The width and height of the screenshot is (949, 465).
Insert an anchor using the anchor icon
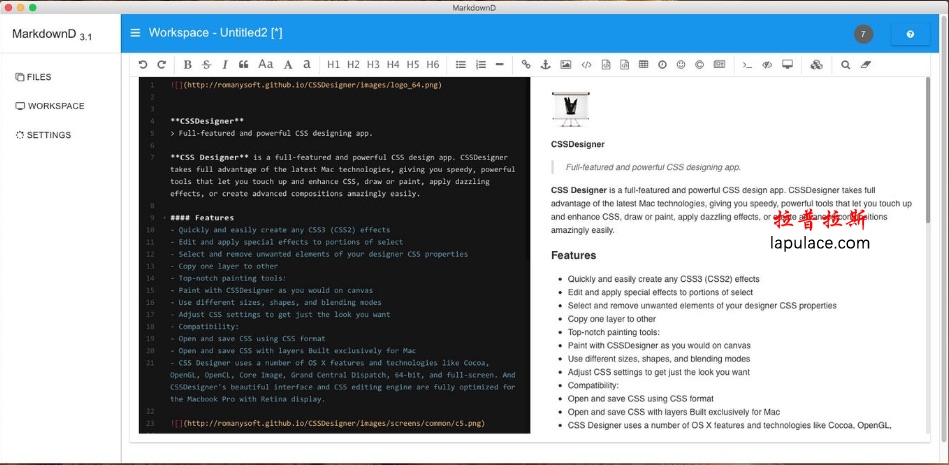(x=545, y=64)
